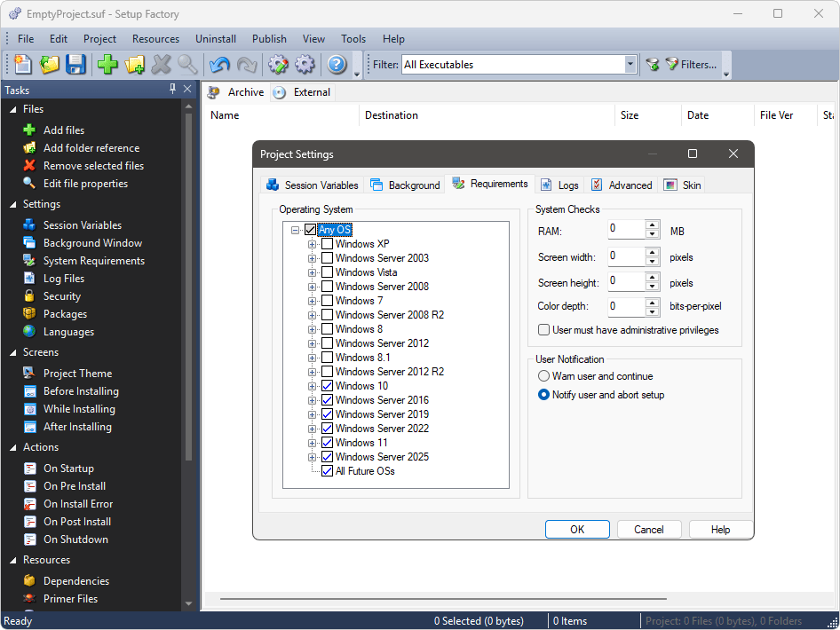This screenshot has width=840, height=630.
Task: Click Add folder reference task
Action: tap(91, 147)
